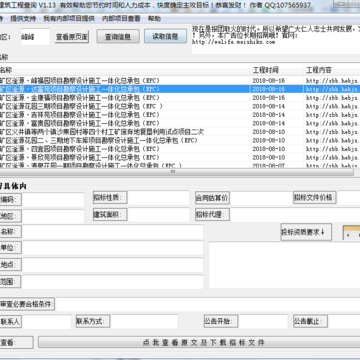Click the 地点 label button
Viewport: 360px width, 360px height.
pyautogui.click(x=10, y=265)
